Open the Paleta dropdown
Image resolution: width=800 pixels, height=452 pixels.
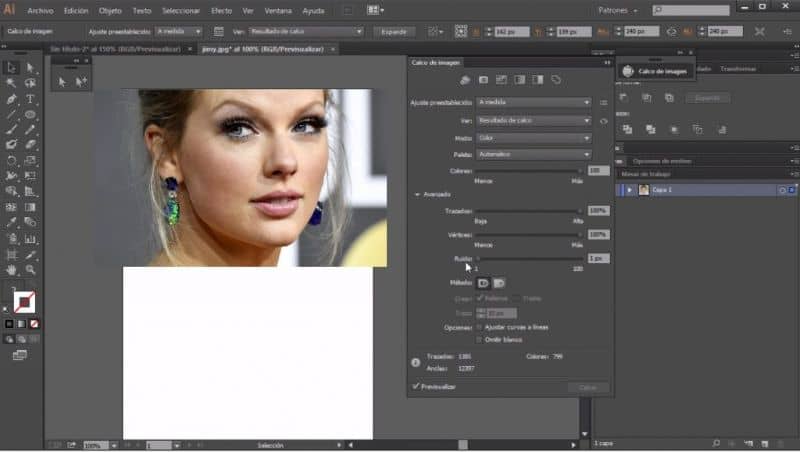(533, 154)
